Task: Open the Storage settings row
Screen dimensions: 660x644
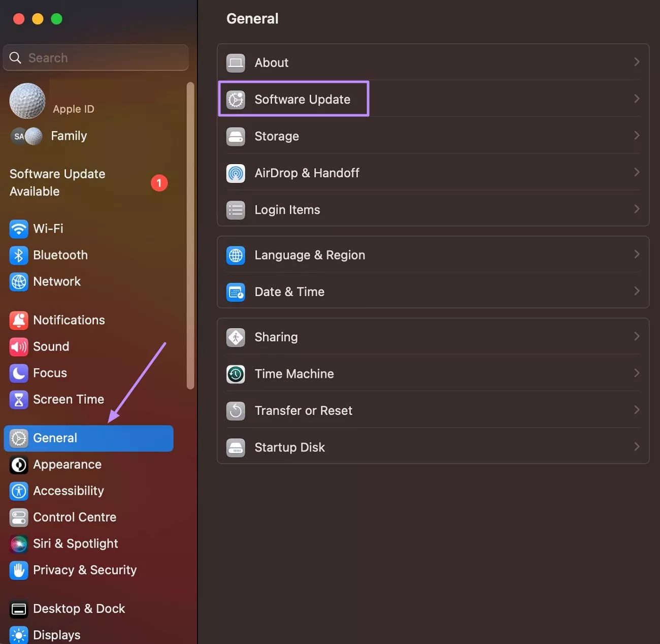Action: point(433,136)
